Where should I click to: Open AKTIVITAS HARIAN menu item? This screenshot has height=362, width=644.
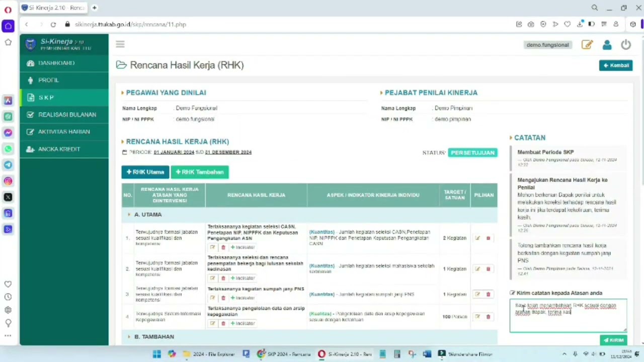pyautogui.click(x=64, y=132)
